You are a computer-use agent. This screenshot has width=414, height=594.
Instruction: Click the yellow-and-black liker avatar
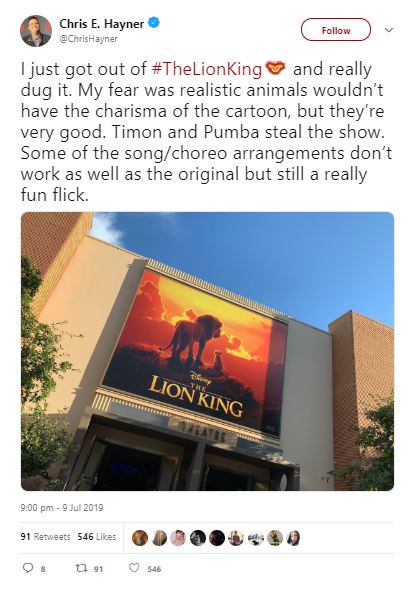click(275, 538)
